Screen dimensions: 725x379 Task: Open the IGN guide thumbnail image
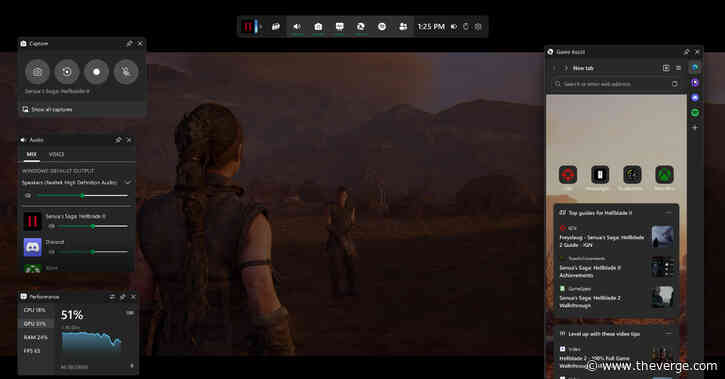click(662, 236)
